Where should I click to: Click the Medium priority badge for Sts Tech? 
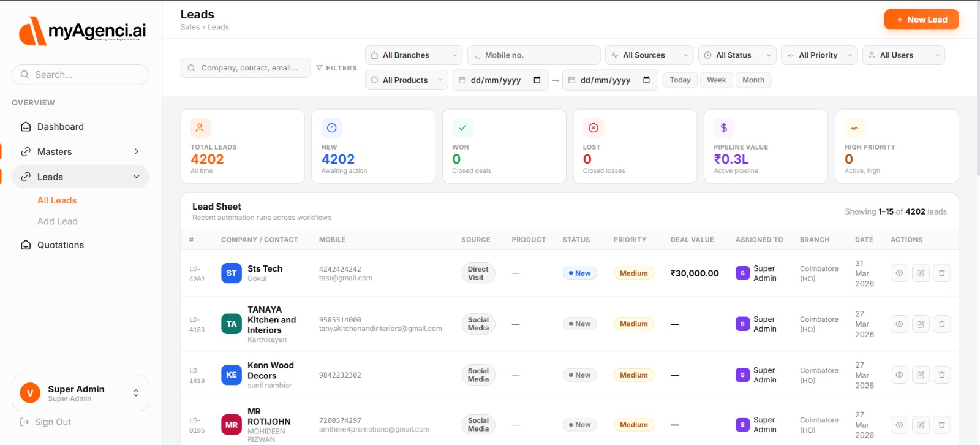point(633,273)
